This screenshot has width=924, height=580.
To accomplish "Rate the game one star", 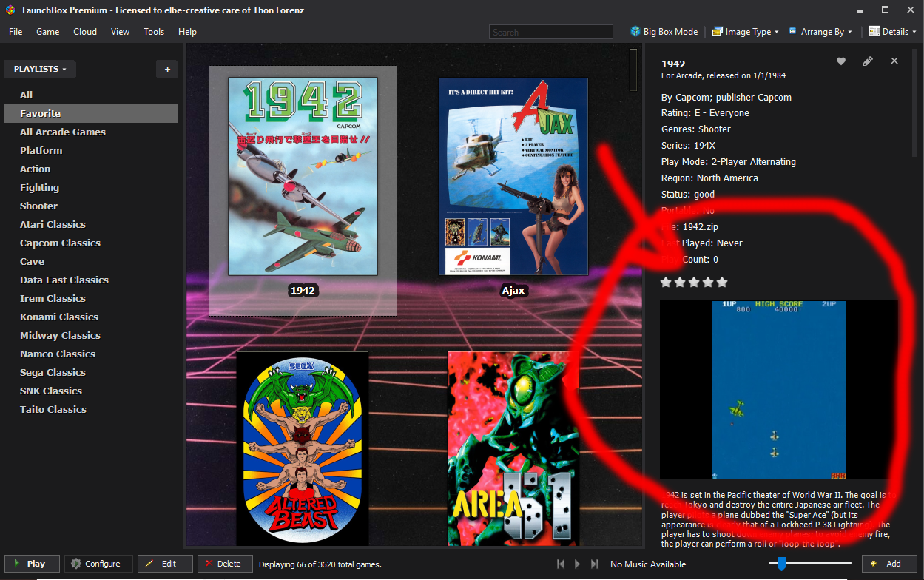I will [x=666, y=282].
